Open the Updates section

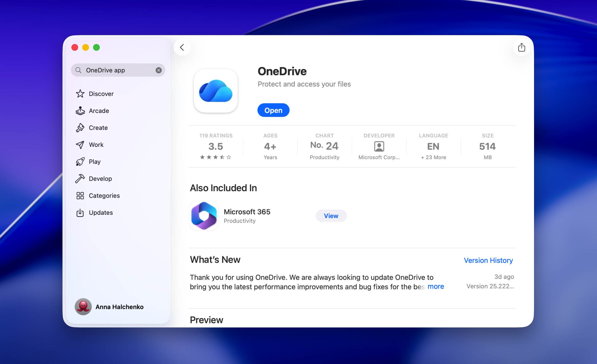(x=101, y=212)
